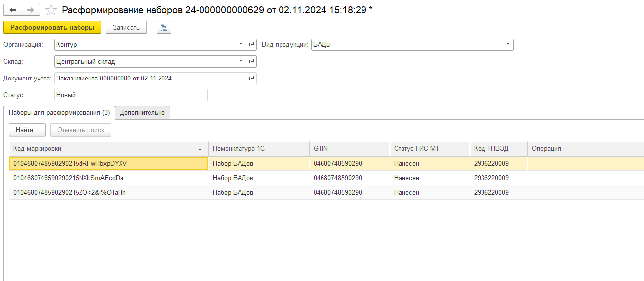Click the Статус ГИС МТ column header
644x281 pixels.
coord(429,149)
